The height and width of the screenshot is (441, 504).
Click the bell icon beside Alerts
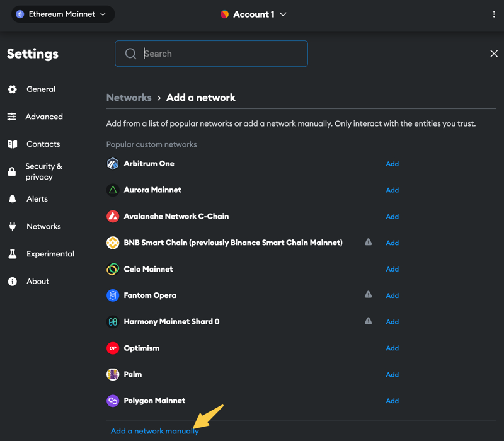coord(12,199)
